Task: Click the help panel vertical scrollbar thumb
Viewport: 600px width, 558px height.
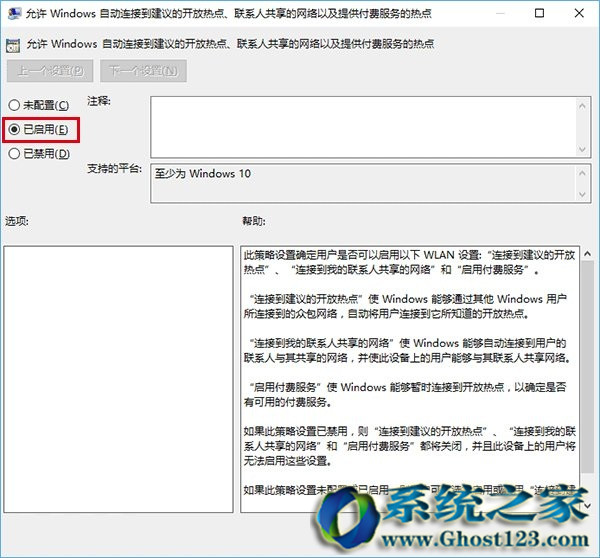Action: coord(587,367)
